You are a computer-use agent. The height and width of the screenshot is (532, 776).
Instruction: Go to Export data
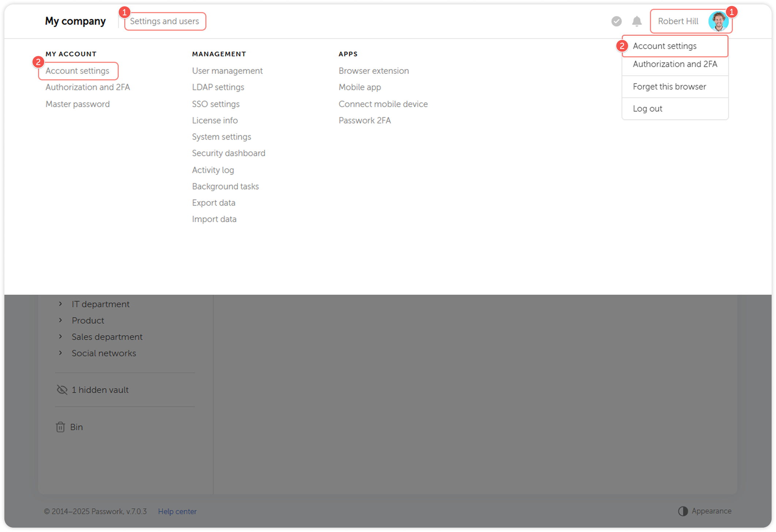point(214,203)
